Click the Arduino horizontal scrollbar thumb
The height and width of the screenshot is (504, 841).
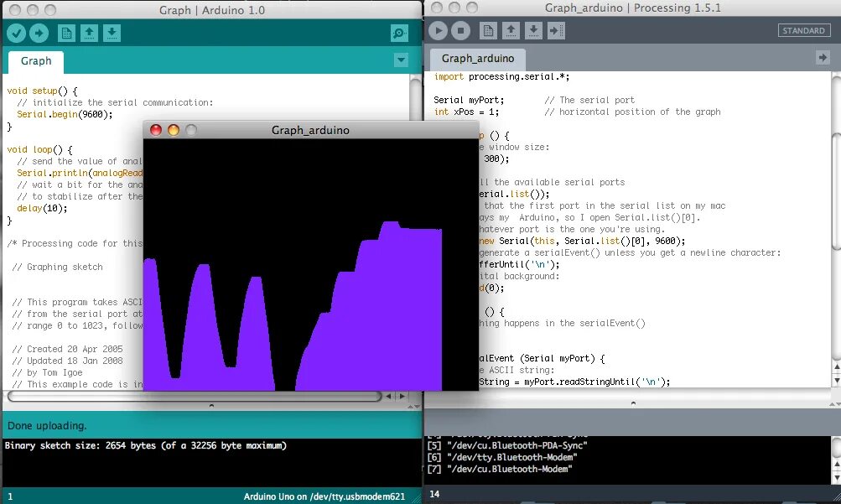195,396
